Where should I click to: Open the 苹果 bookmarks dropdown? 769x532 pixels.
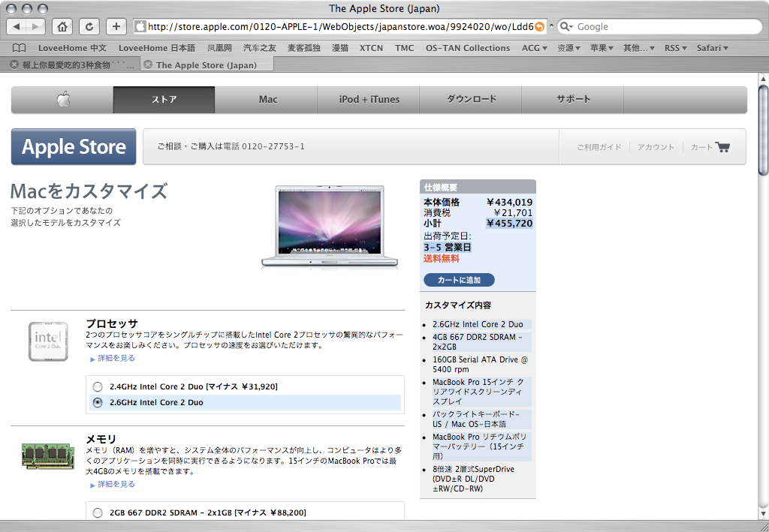[x=602, y=48]
